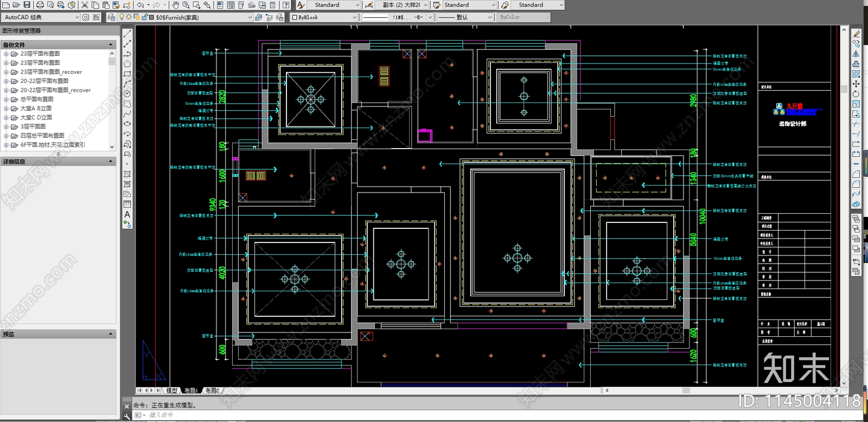The image size is (868, 422).
Task: Select 3层平面图 backup file
Action: [33, 126]
